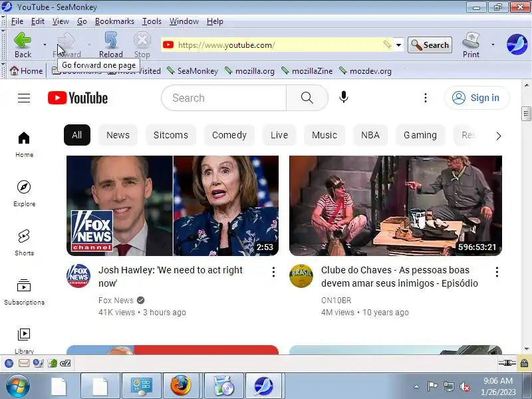The height and width of the screenshot is (399, 532).
Task: Open Print button dropdown arrow
Action: (493, 45)
